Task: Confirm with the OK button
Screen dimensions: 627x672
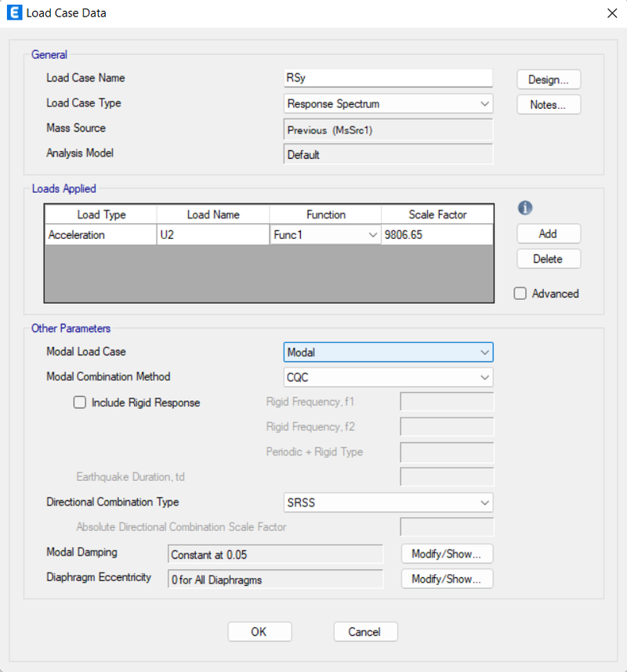Action: pos(259,632)
